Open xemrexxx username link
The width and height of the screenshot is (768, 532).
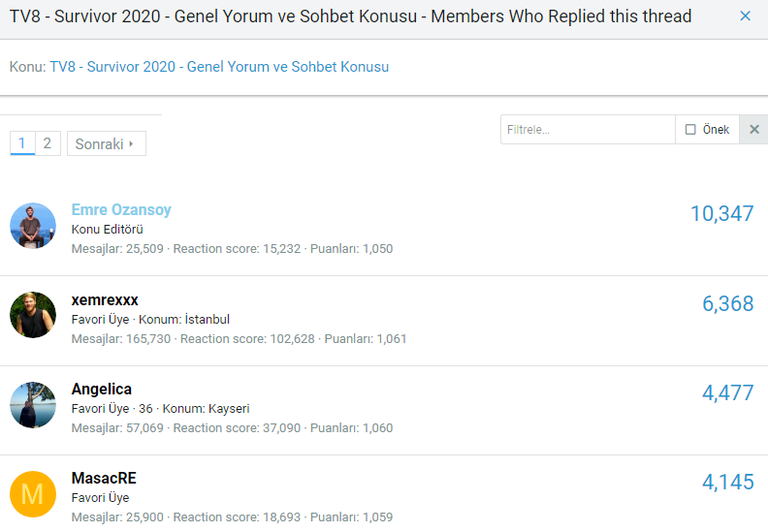(x=105, y=299)
